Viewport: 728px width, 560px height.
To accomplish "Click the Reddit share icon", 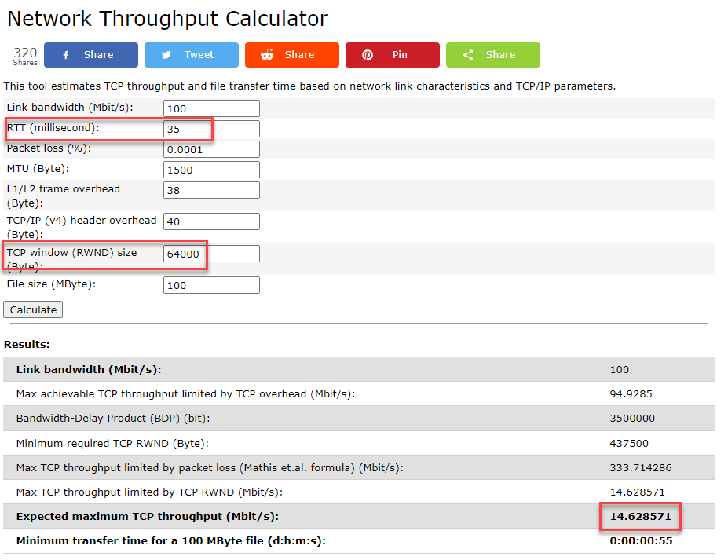I will 268,55.
